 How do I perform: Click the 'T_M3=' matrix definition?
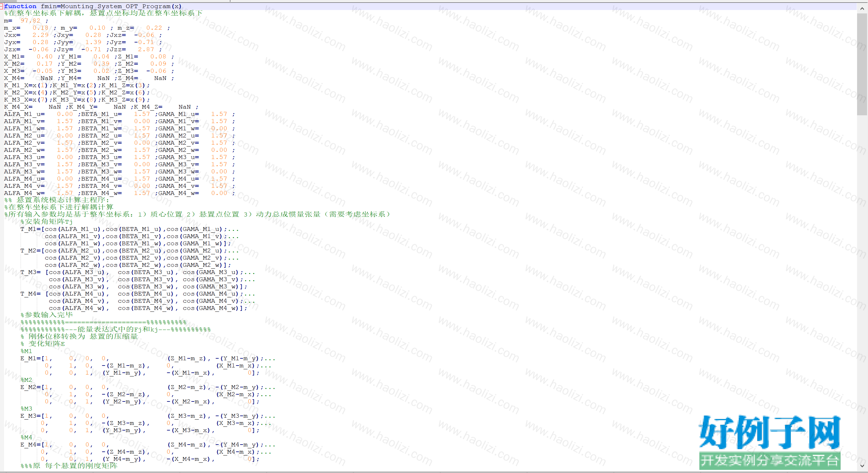[30, 272]
